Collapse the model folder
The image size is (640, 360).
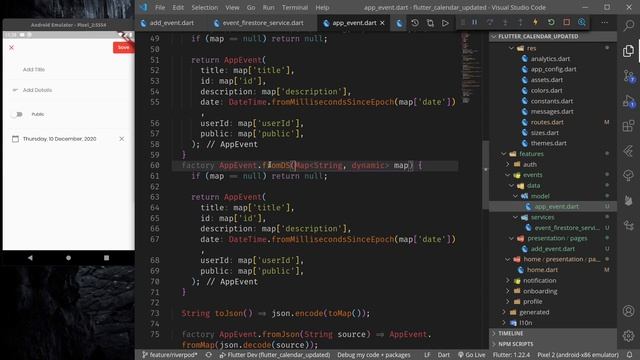click(515, 196)
